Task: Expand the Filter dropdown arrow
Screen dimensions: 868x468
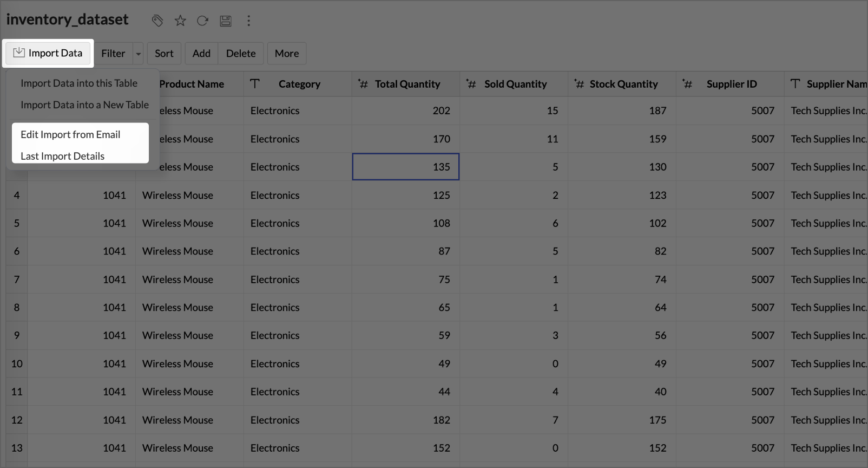Action: pyautogui.click(x=138, y=53)
